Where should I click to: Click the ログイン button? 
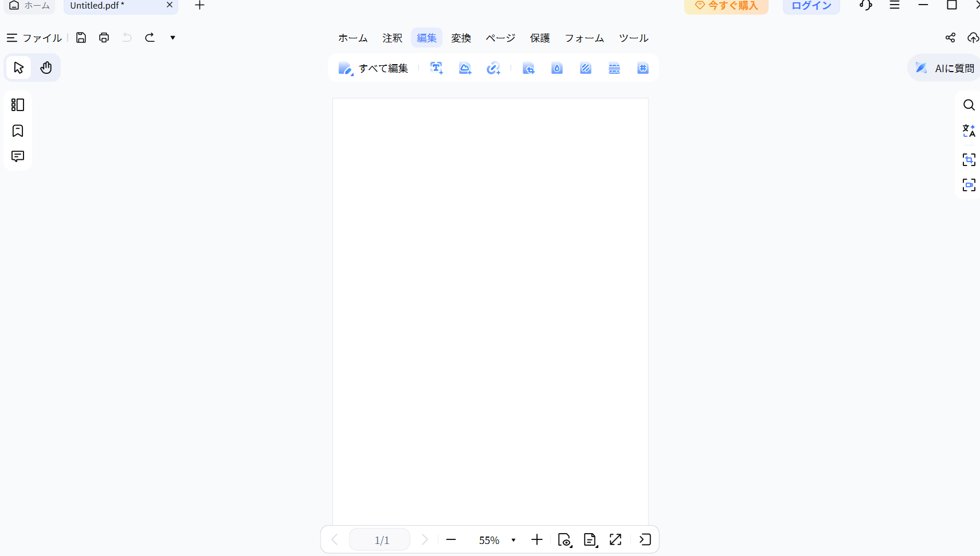click(811, 5)
